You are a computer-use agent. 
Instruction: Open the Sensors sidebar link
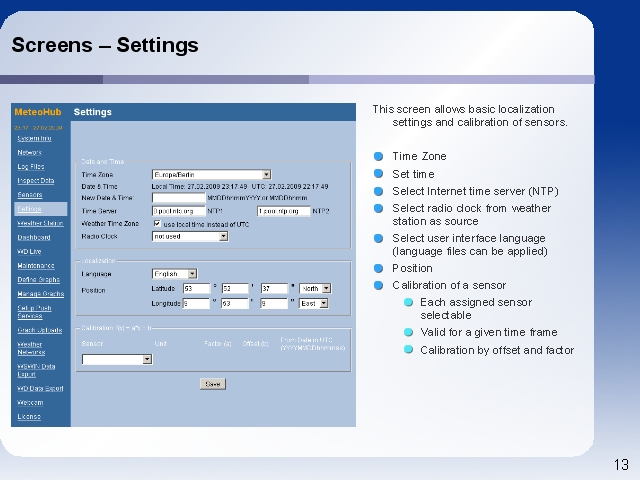(30, 195)
